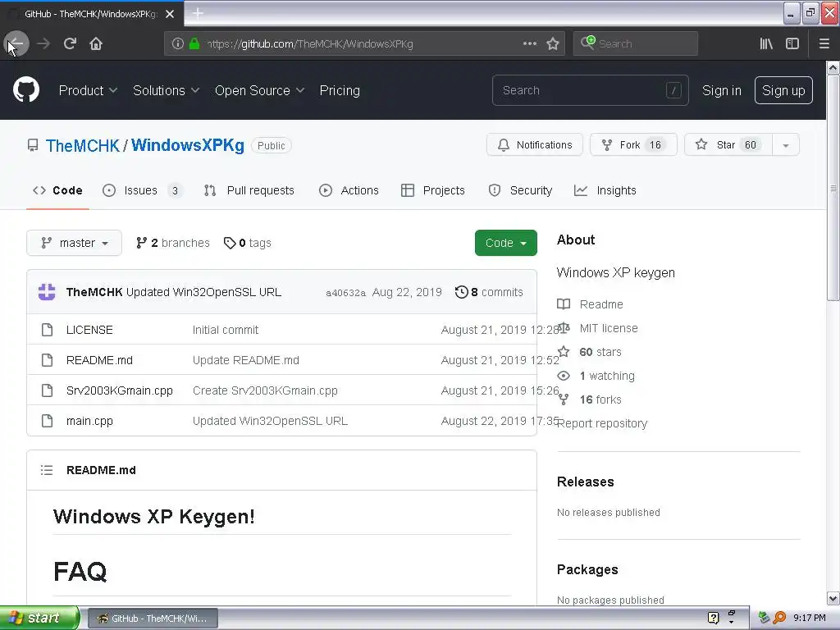Open the TheMCHK owner profile link
Screen dimensions: 840x630
(x=83, y=146)
